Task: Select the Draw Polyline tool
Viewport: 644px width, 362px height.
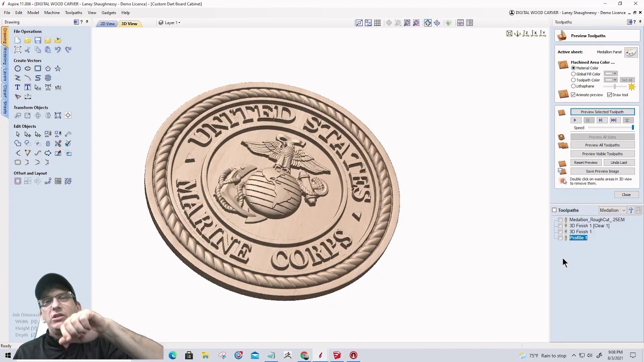Action: click(x=18, y=78)
